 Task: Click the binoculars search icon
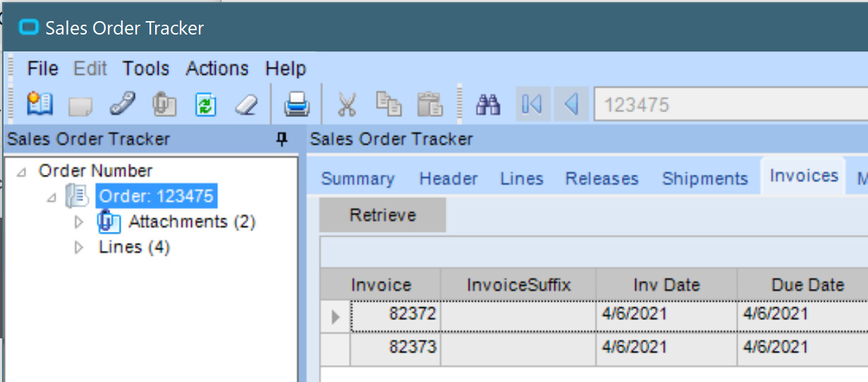pyautogui.click(x=488, y=104)
